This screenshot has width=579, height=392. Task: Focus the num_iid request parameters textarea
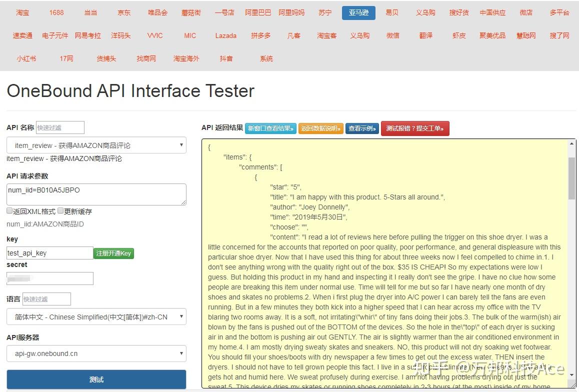[96, 194]
